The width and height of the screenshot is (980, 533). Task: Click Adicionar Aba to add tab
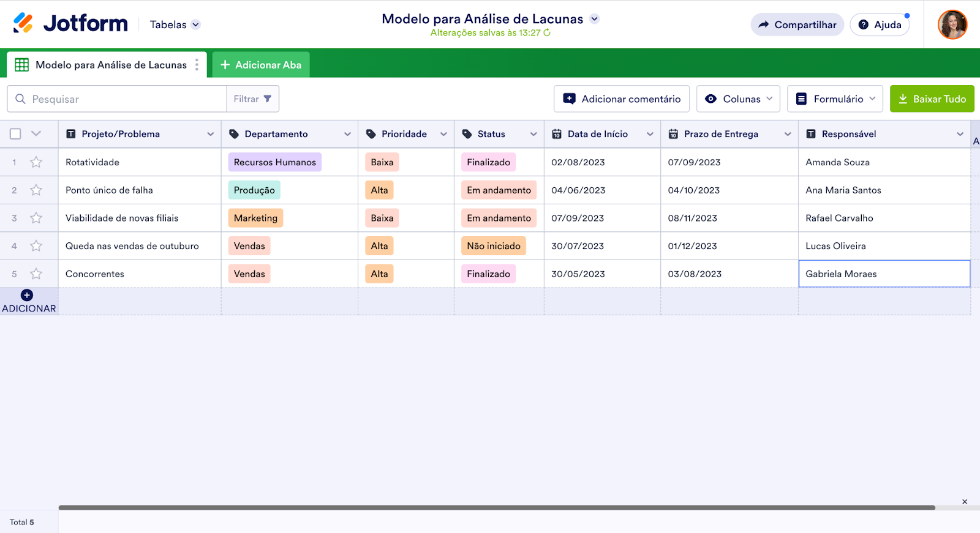point(261,65)
